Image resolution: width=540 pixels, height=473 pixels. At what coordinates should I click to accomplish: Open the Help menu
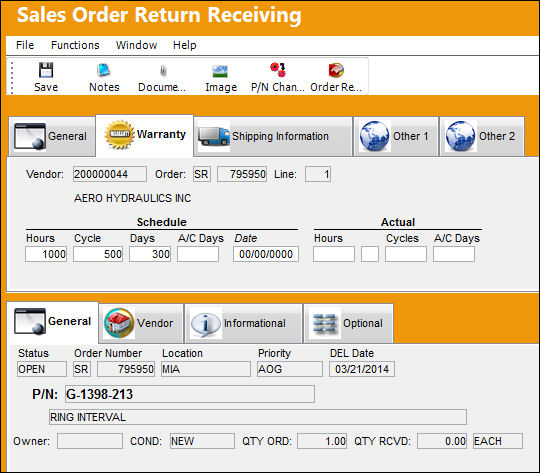185,45
